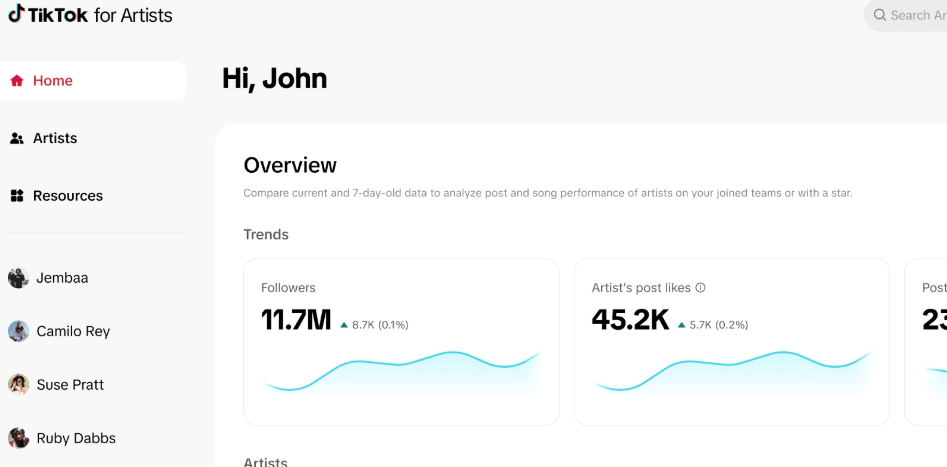Click the TikTok logo icon
The width and height of the screenshot is (947, 467).
click(x=16, y=14)
